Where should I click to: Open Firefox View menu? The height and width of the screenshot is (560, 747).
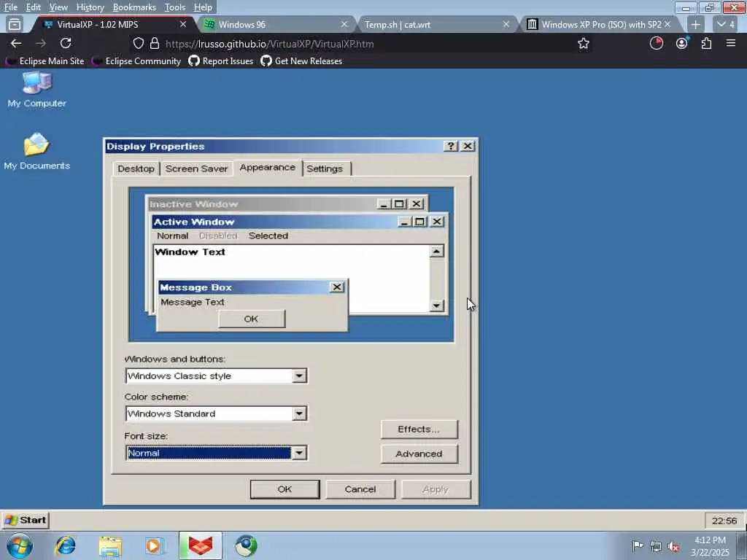(x=58, y=7)
